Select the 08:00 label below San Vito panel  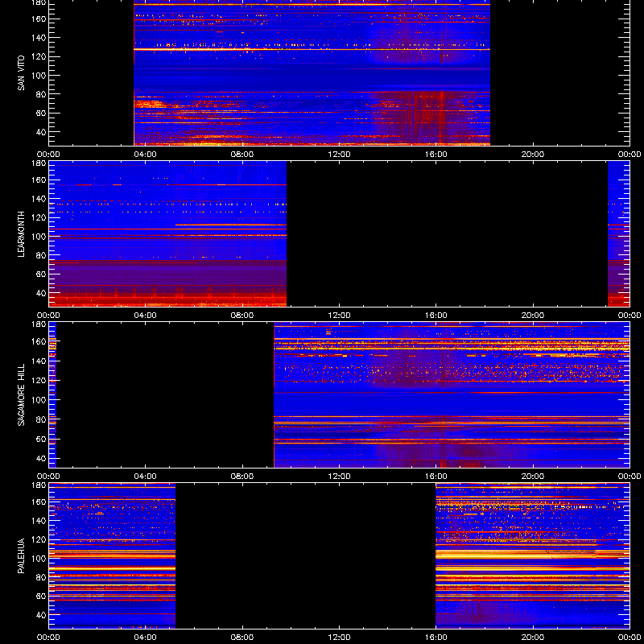(x=242, y=155)
